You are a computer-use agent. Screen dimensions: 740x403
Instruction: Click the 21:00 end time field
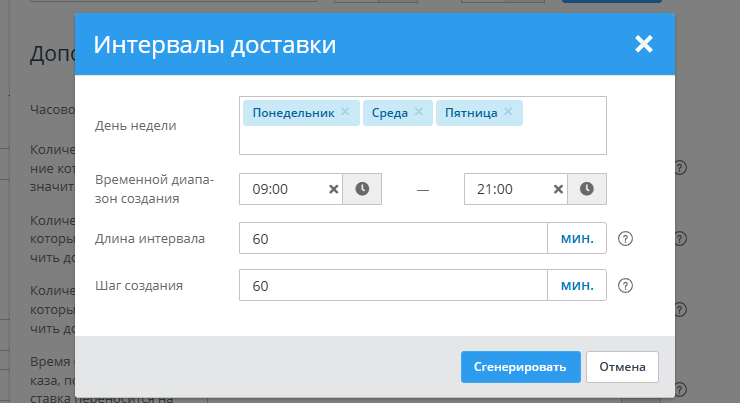point(507,189)
